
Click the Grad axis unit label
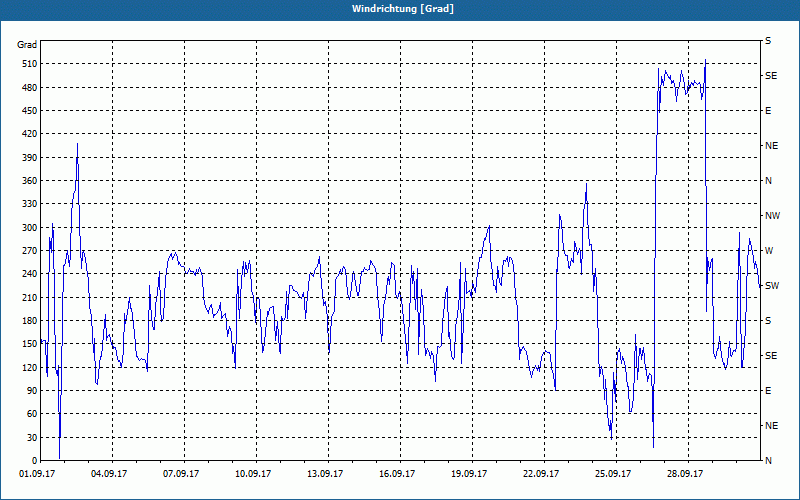27,45
